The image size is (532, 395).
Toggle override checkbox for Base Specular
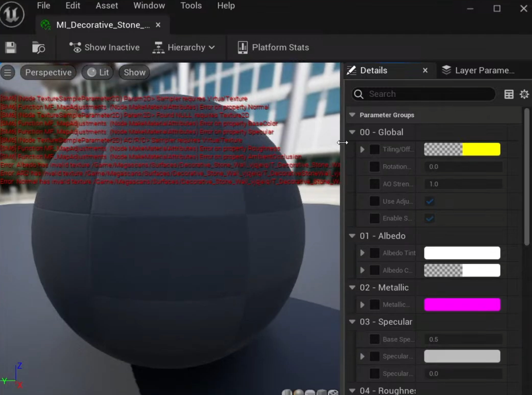(374, 339)
